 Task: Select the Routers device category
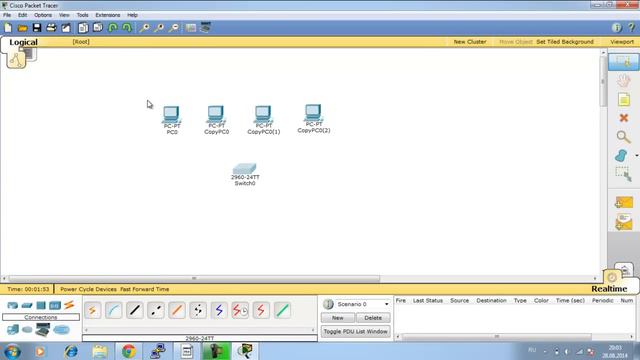[x=12, y=305]
